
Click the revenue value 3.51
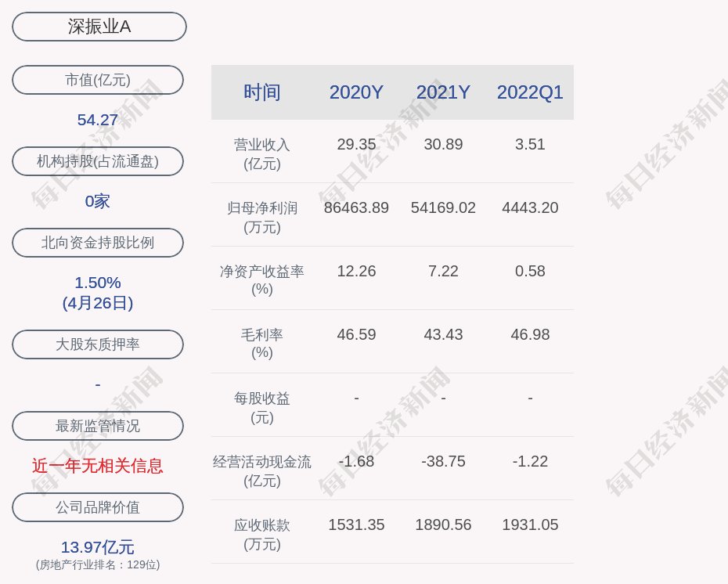(530, 144)
